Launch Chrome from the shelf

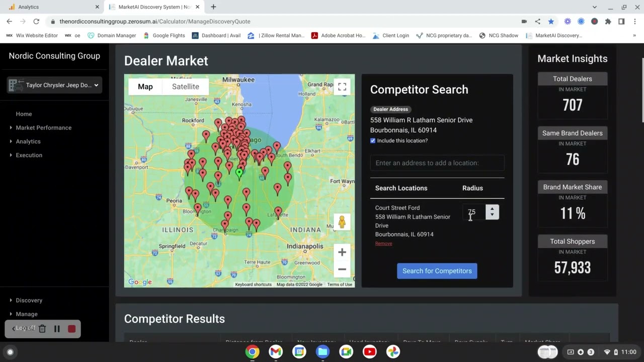tap(252, 352)
